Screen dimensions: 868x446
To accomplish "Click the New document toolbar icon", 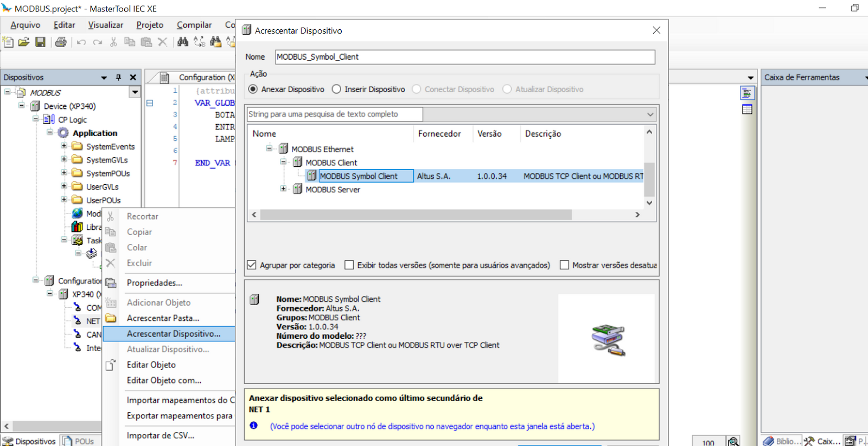I will pyautogui.click(x=8, y=42).
